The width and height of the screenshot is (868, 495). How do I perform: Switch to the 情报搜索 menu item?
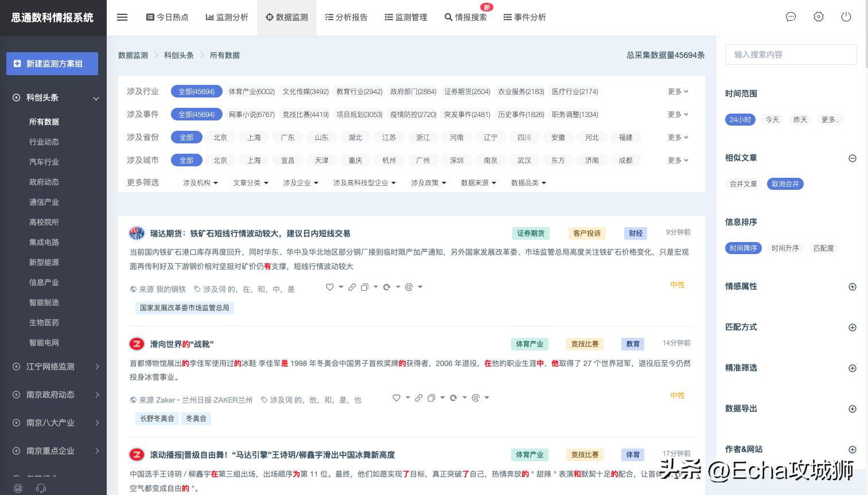[x=466, y=17]
